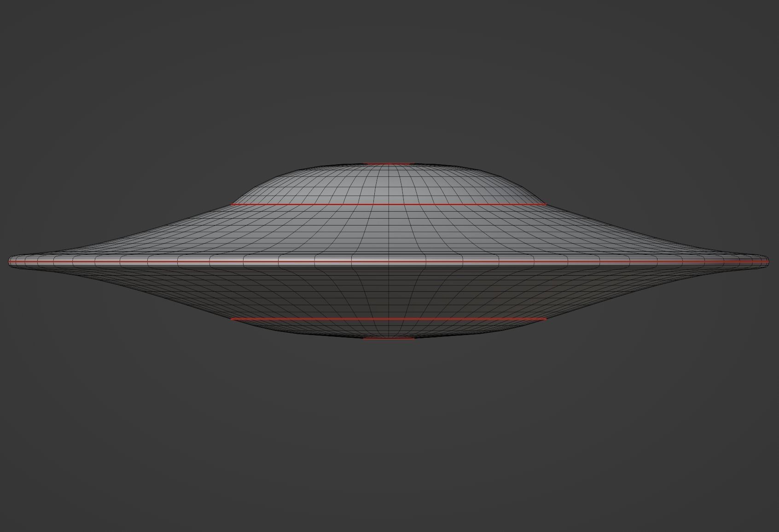Click the small red seam at the dome's top cap
The image size is (779, 532).
coord(389,163)
